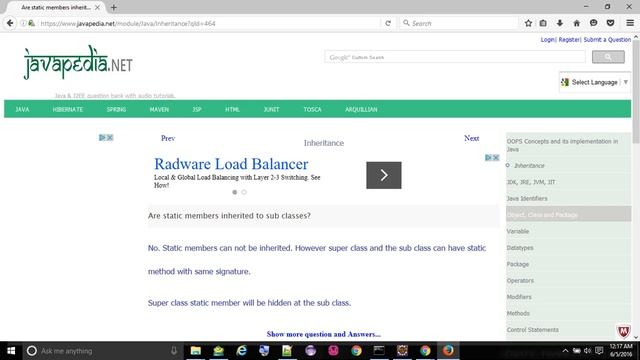The height and width of the screenshot is (360, 640).
Task: Click the Pocket toolbar icon
Action: [x=610, y=23]
